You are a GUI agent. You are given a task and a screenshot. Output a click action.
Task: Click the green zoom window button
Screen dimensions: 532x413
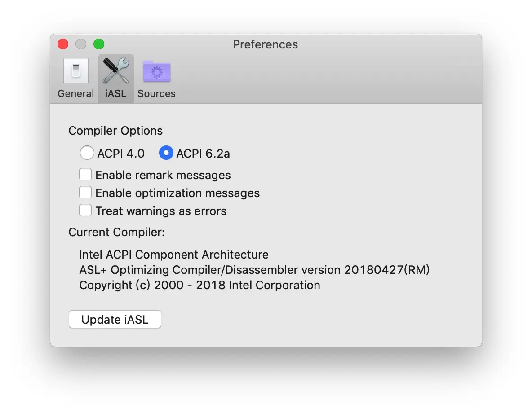pos(99,44)
